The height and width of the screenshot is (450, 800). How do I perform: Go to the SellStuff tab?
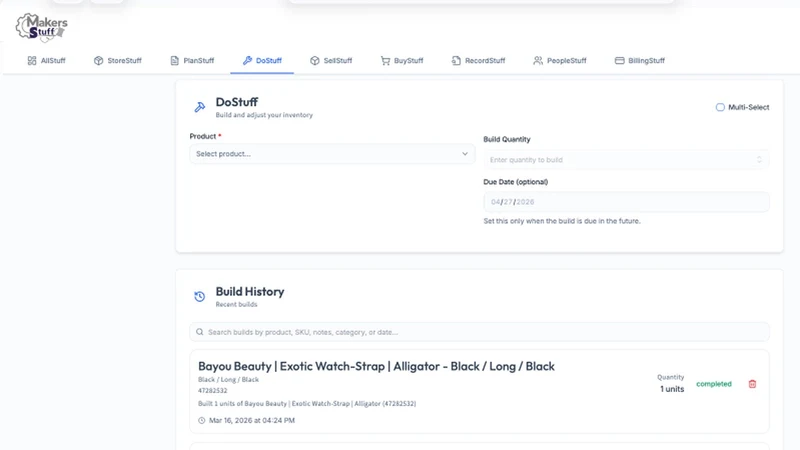pos(331,61)
